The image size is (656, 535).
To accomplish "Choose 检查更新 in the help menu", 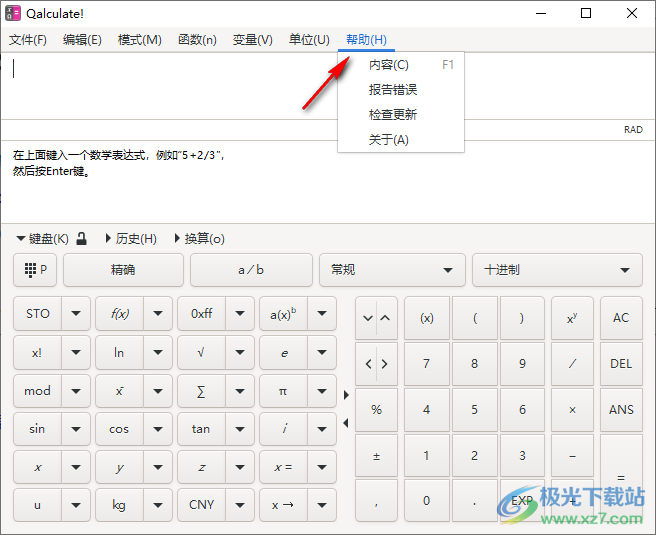I will (x=401, y=114).
